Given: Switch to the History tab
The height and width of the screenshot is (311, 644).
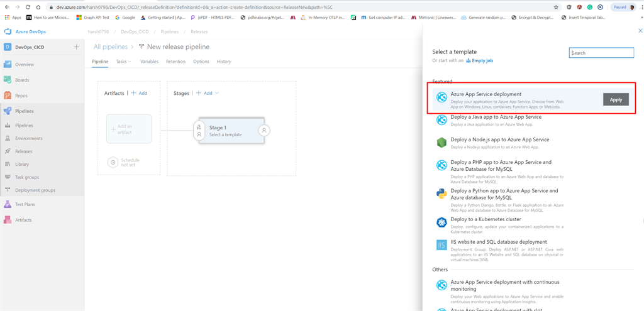Looking at the screenshot, I should 224,62.
